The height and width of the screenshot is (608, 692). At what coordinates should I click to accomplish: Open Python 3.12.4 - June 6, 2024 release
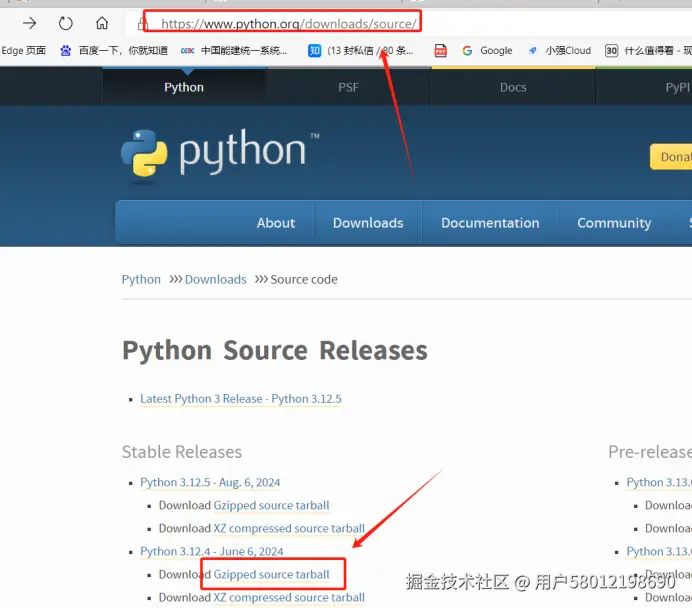click(211, 552)
